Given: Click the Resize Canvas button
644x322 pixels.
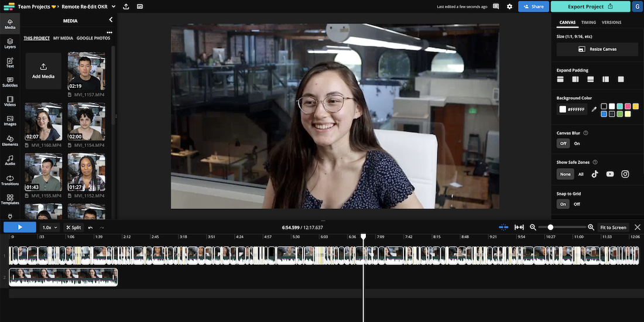Looking at the screenshot, I should click(597, 49).
